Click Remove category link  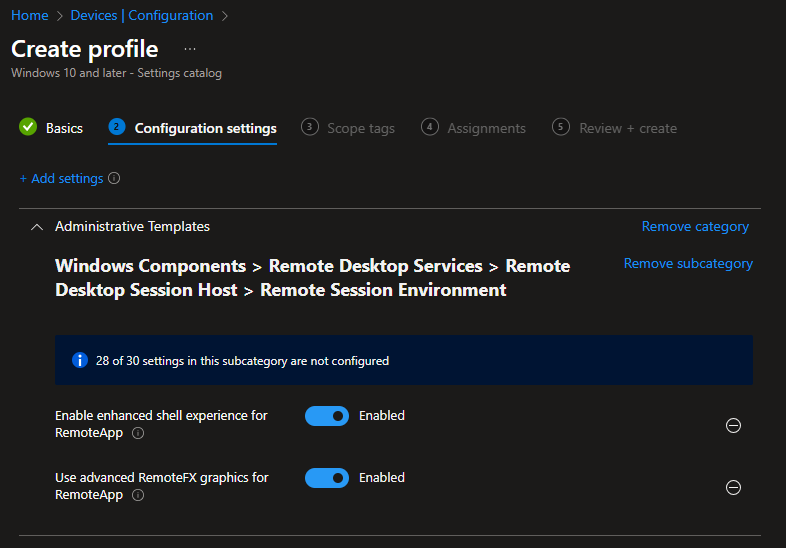coord(695,227)
